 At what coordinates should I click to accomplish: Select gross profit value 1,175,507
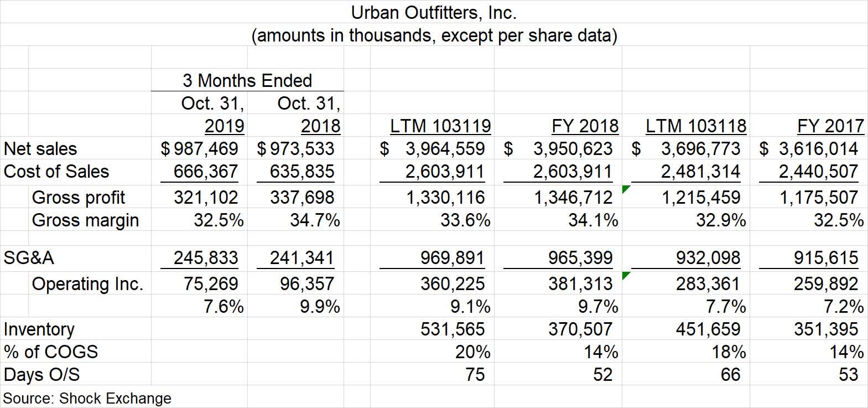click(819, 198)
